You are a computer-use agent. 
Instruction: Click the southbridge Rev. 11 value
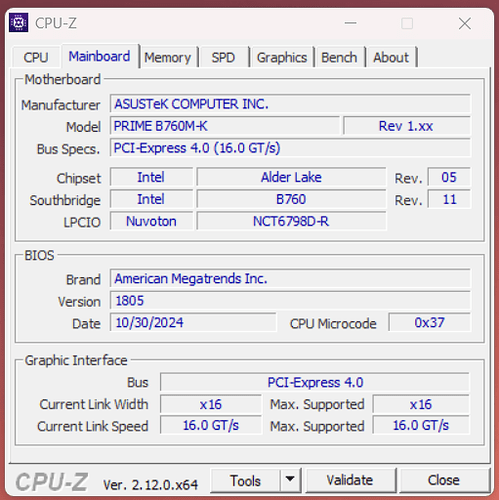[449, 199]
